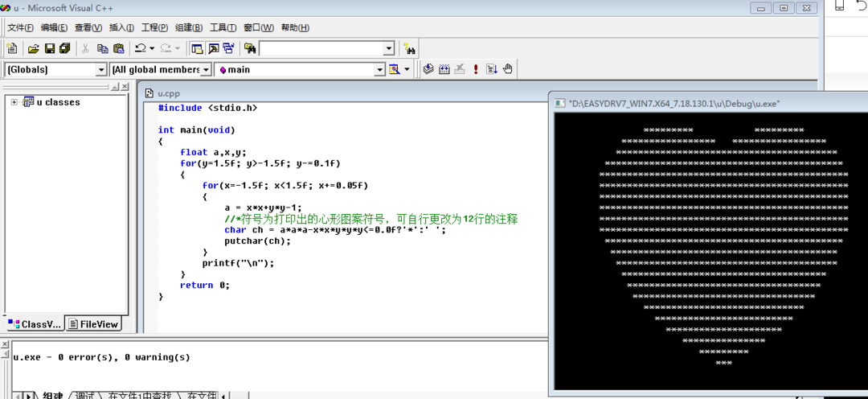Open the 插入(I) menu
Image resolution: width=868 pixels, height=399 pixels.
[x=122, y=27]
